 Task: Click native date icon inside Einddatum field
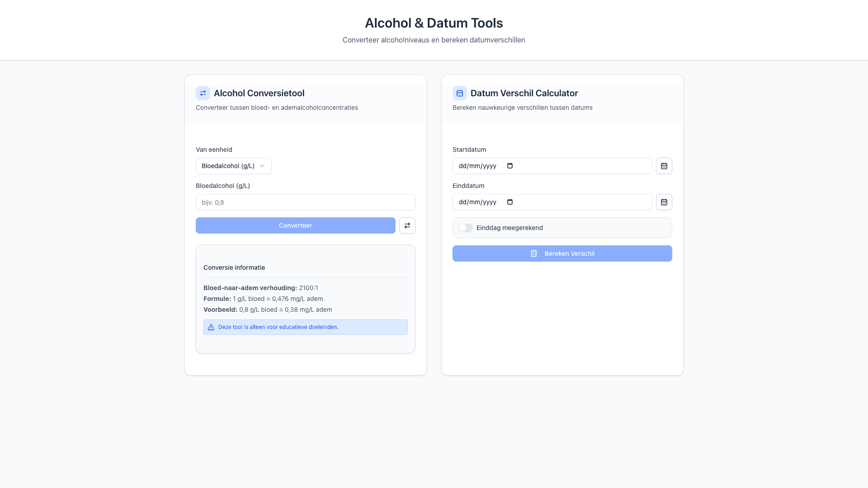[x=510, y=202]
